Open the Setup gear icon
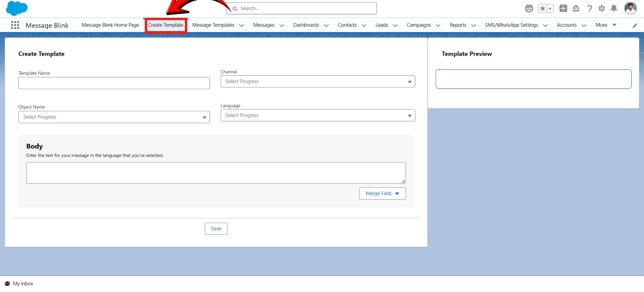 [x=602, y=8]
